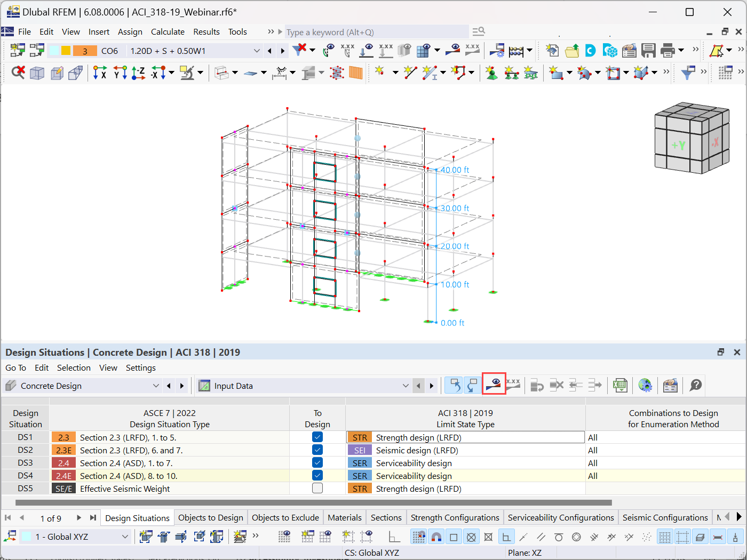Open the Calculate menu
747x560 pixels.
click(168, 31)
